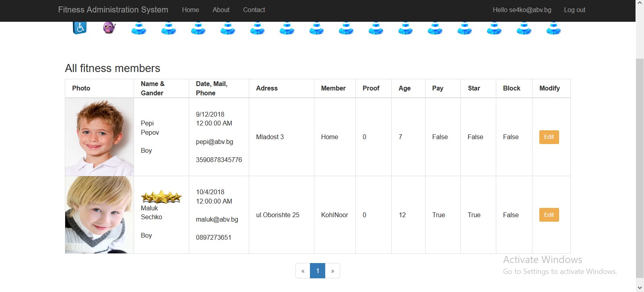Go to previous page with « button
Viewport: 644px width, 292px height.
(x=303, y=271)
